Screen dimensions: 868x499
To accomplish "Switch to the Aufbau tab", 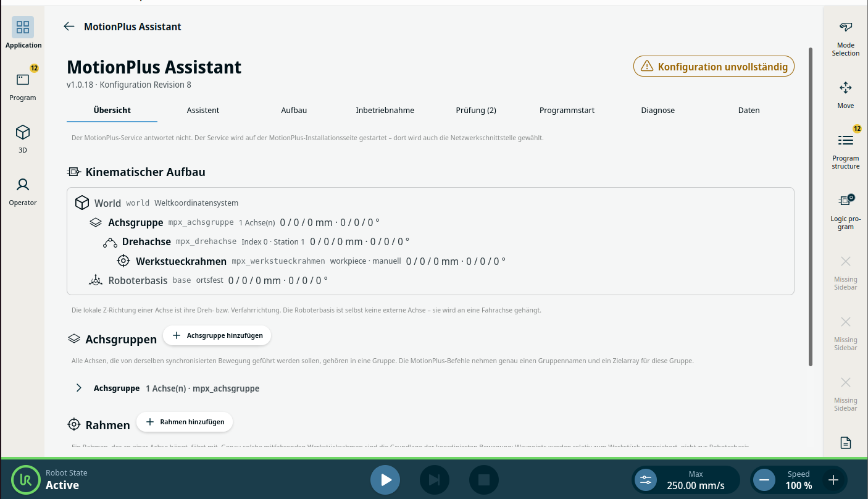I will coord(294,110).
